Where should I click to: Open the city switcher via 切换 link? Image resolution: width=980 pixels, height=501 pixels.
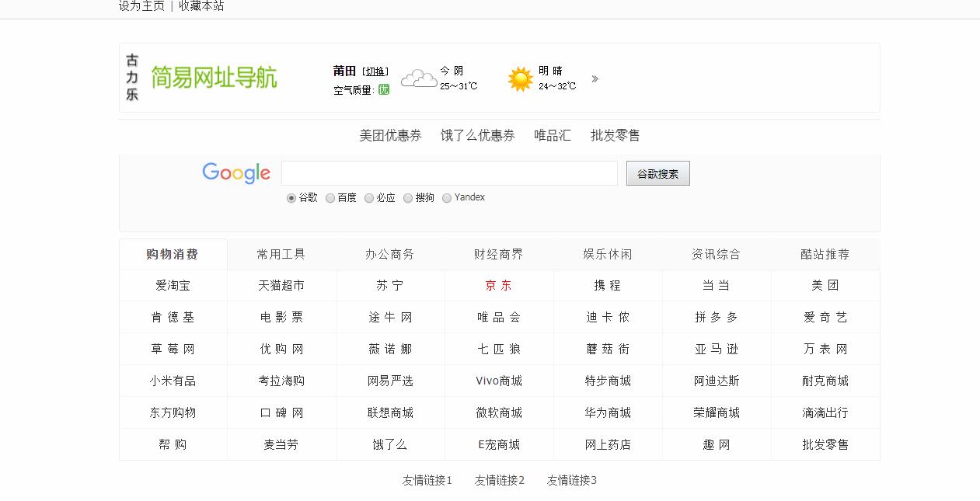click(x=375, y=70)
